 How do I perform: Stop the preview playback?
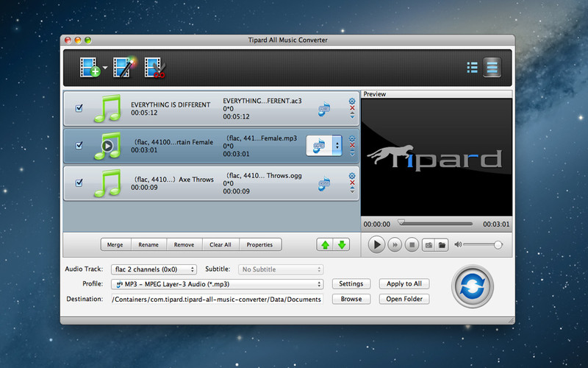pyautogui.click(x=412, y=245)
